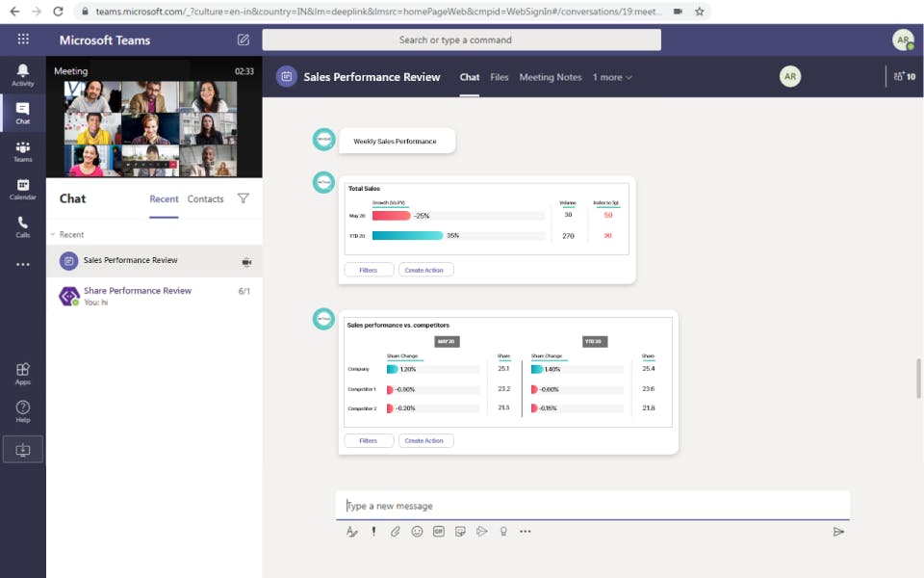Switch to the Files tab
The image size is (924, 578).
click(x=500, y=77)
